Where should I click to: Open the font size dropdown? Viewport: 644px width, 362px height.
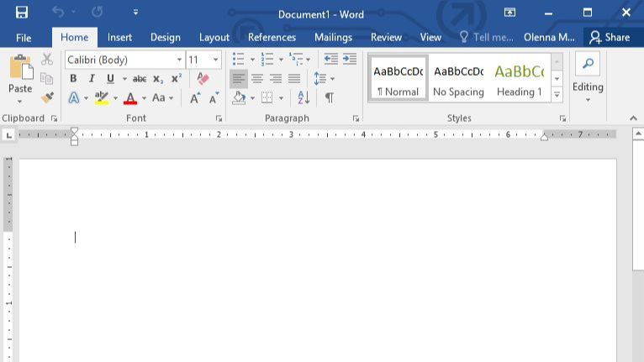[x=216, y=60]
